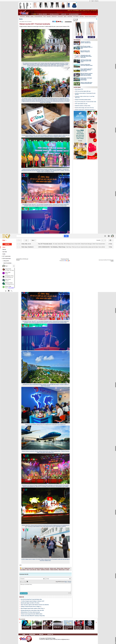The height and width of the screenshot is (644, 116).
Task: Open the SPECIAL REPORTS tab
Action: point(43,14)
